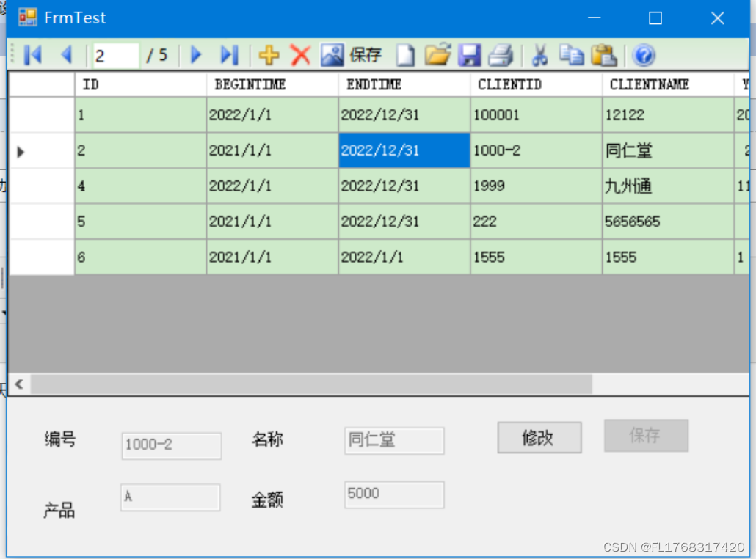Screen dimensions: 756x559
Task: Jump to the last record
Action: pyautogui.click(x=229, y=55)
